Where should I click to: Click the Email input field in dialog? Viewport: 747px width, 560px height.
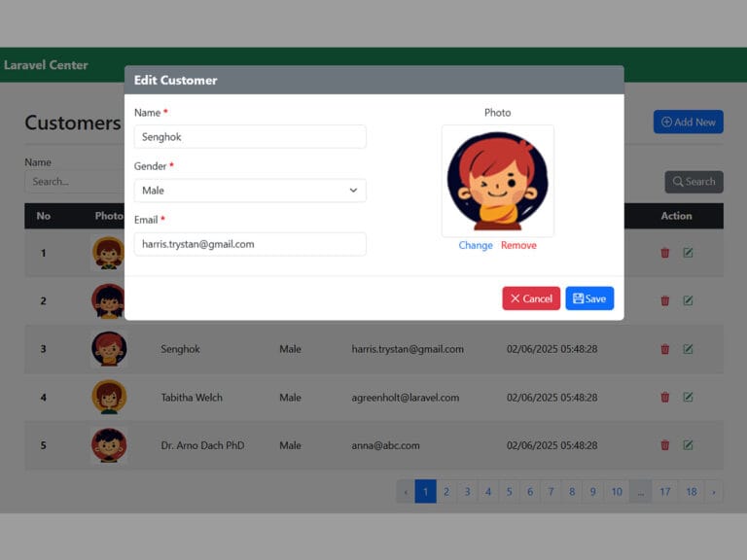coord(250,244)
